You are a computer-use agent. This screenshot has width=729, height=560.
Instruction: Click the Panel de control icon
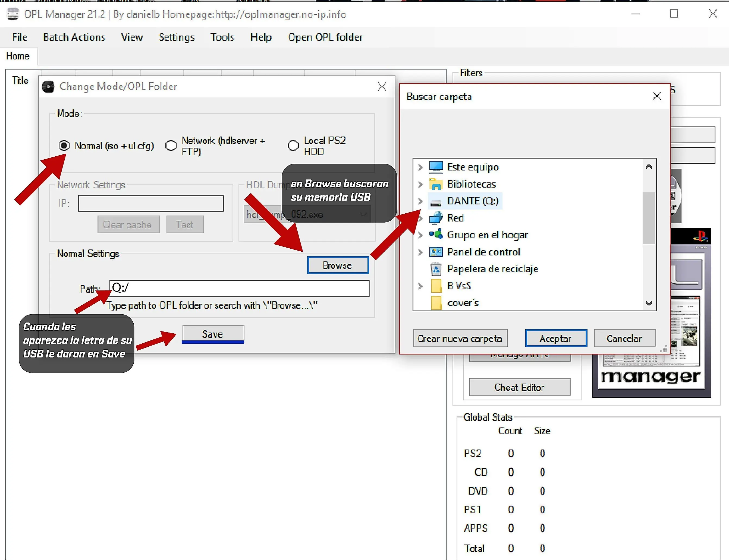pyautogui.click(x=436, y=252)
